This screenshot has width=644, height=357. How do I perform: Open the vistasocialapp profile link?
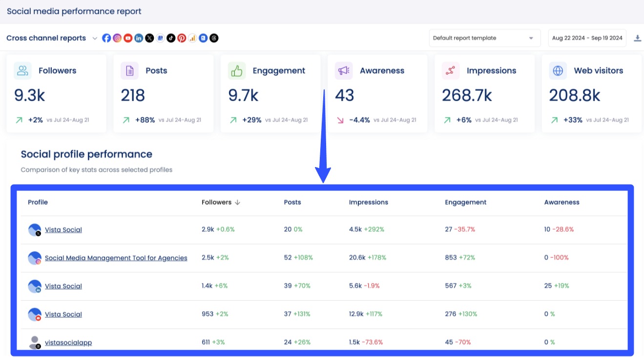pos(68,342)
